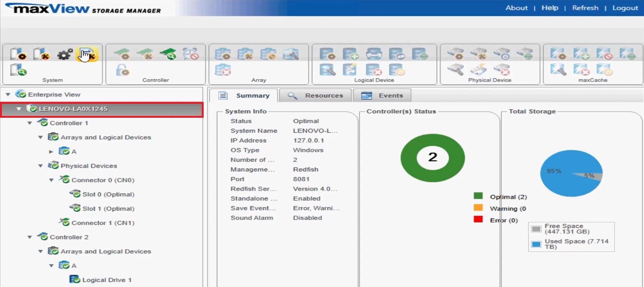Collapse the Controller 2 tree node
Screen dimensions: 644x287
[30, 237]
